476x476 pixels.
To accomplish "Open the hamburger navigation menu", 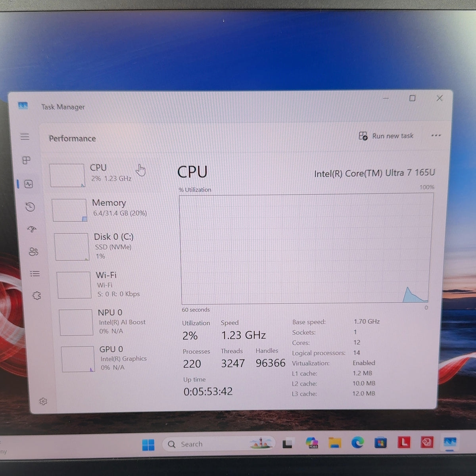I will pyautogui.click(x=25, y=137).
